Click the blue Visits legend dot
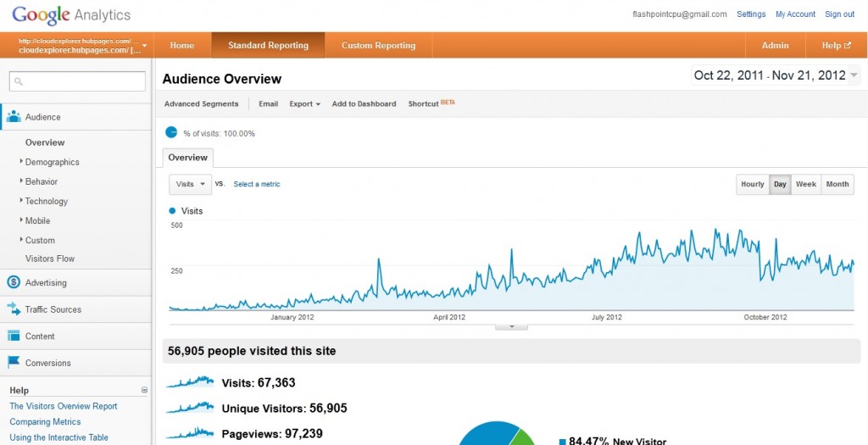868x445 pixels. (171, 211)
